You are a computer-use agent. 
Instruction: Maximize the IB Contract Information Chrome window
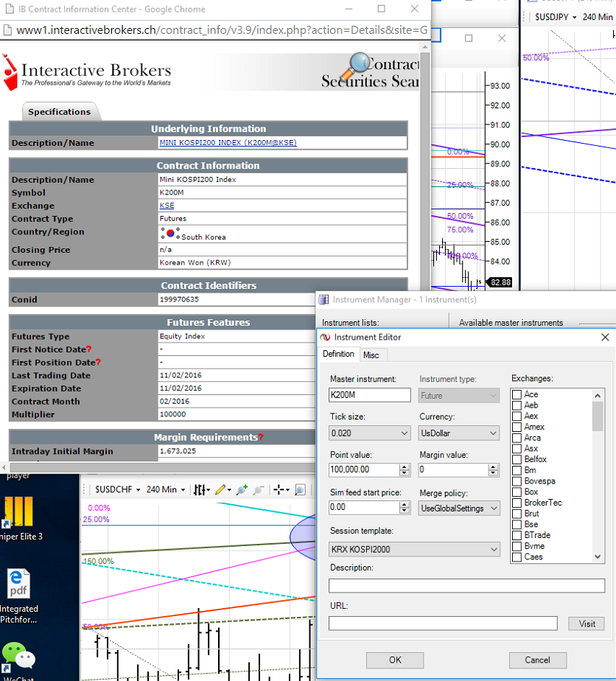click(x=381, y=9)
